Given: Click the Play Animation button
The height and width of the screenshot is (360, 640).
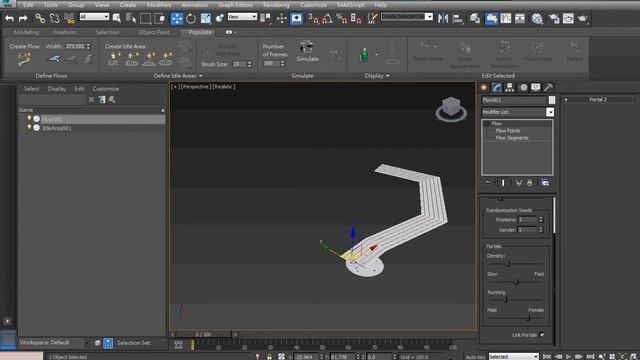Looking at the screenshot, I should tap(568, 357).
